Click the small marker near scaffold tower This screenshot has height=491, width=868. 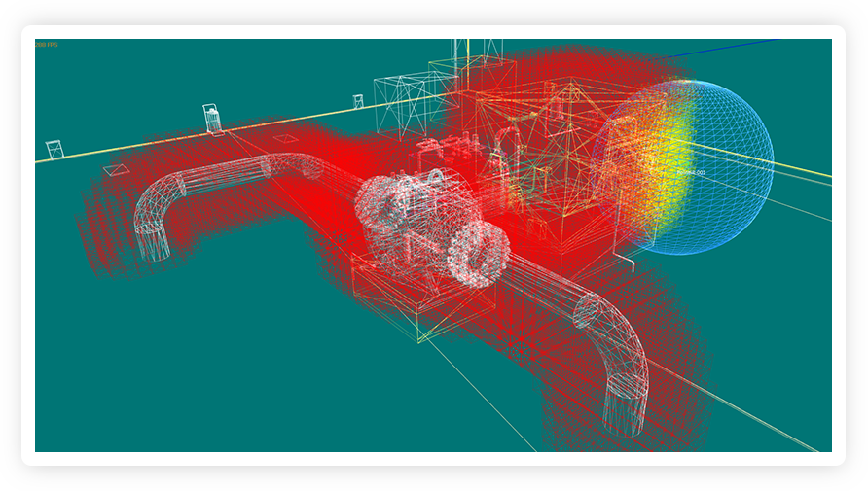point(358,101)
